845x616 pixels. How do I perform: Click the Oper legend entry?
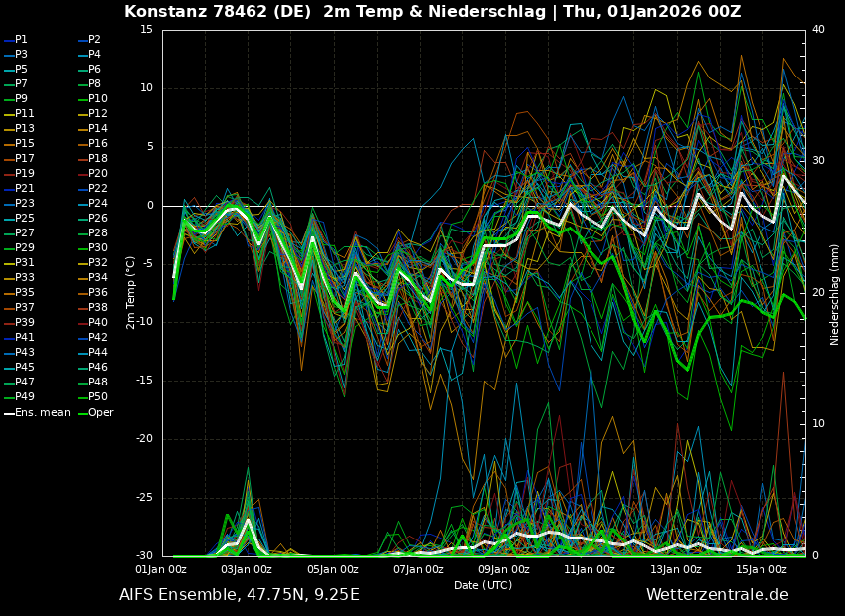pyautogui.click(x=100, y=412)
